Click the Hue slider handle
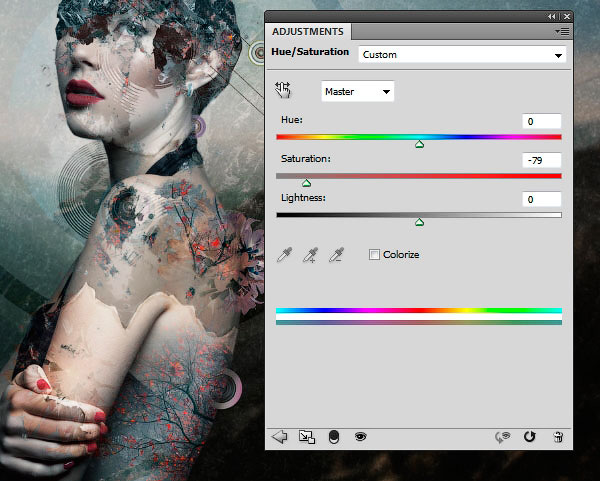Screen dimensions: 600x481 [x=419, y=144]
